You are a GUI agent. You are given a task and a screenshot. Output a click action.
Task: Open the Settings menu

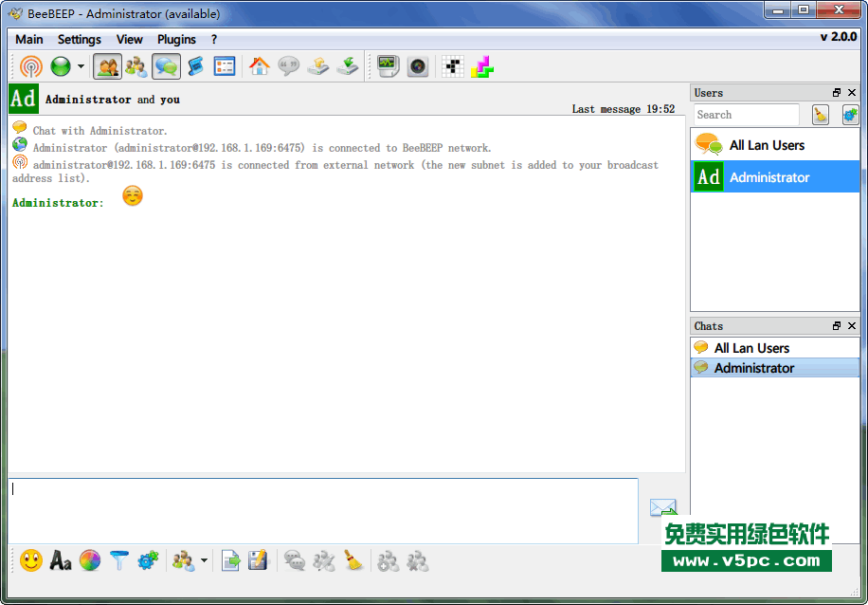80,39
